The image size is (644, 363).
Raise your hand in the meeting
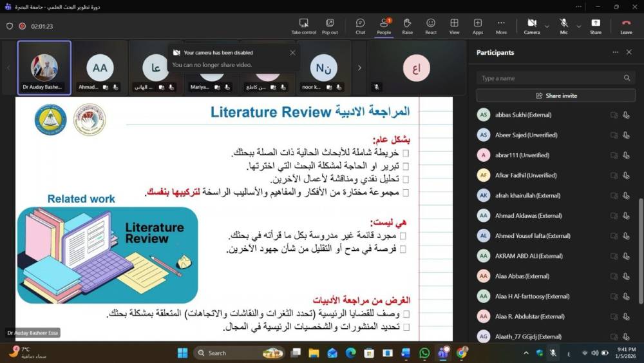407,26
